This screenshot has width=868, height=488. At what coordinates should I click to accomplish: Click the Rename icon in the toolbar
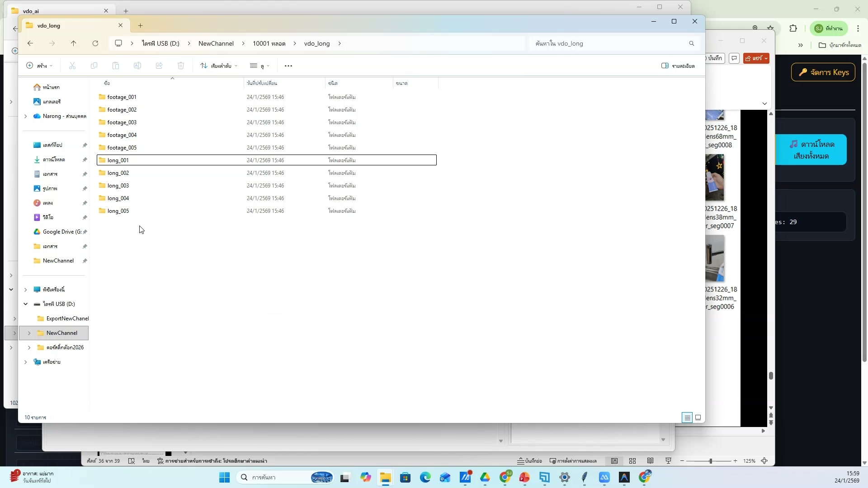[137, 66]
